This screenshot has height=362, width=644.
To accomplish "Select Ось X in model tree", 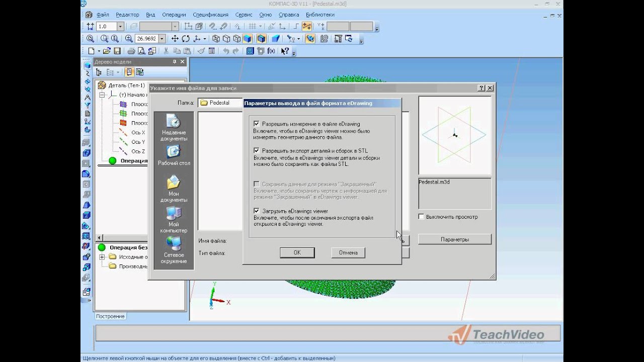I will coord(138,132).
